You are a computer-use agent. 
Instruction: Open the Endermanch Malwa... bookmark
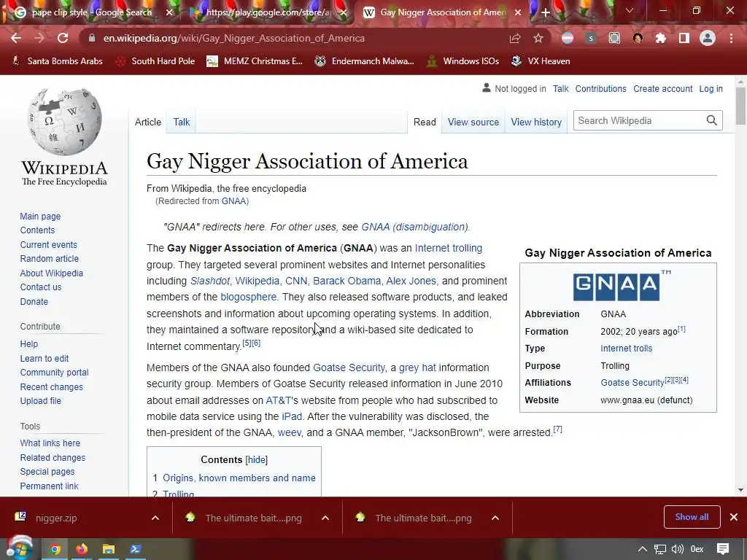365,61
